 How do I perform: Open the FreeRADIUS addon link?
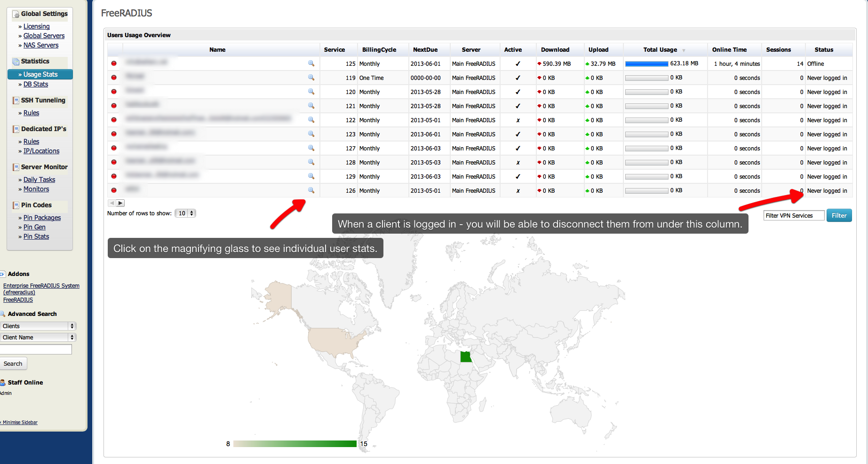(18, 300)
